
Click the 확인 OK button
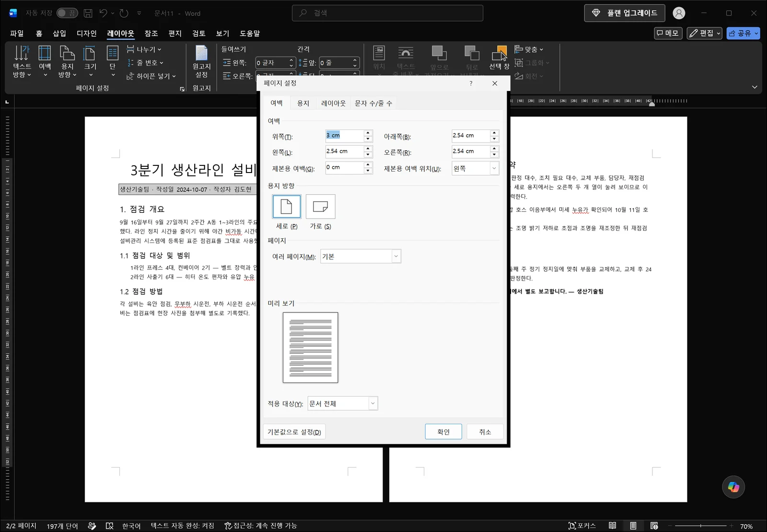pyautogui.click(x=443, y=432)
